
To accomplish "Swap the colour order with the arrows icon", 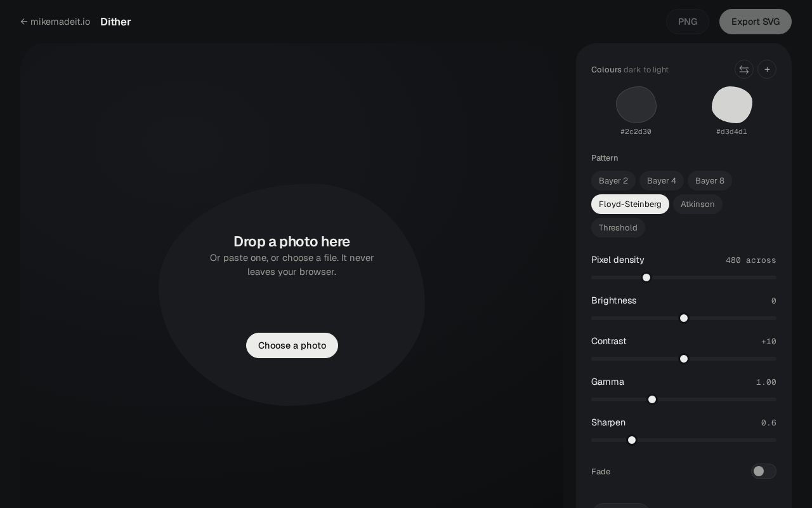I will point(744,69).
